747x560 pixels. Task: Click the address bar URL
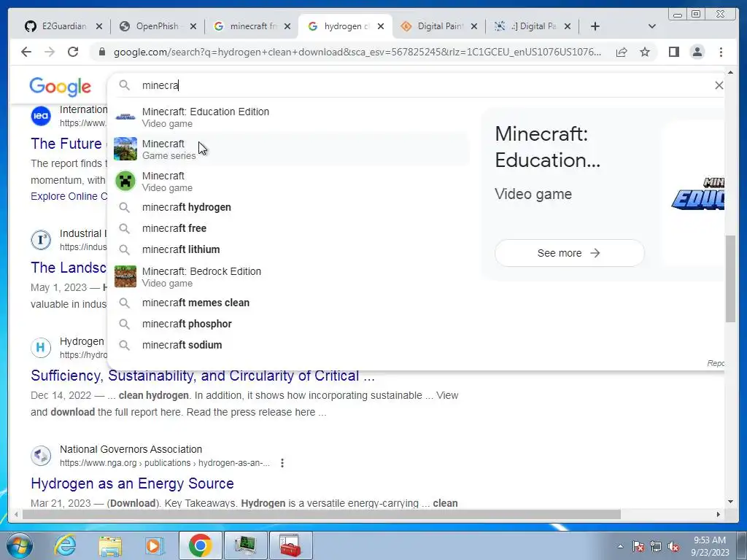coord(357,52)
